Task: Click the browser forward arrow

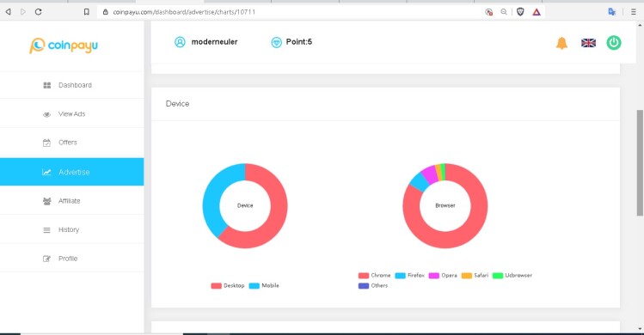Action: (23, 12)
